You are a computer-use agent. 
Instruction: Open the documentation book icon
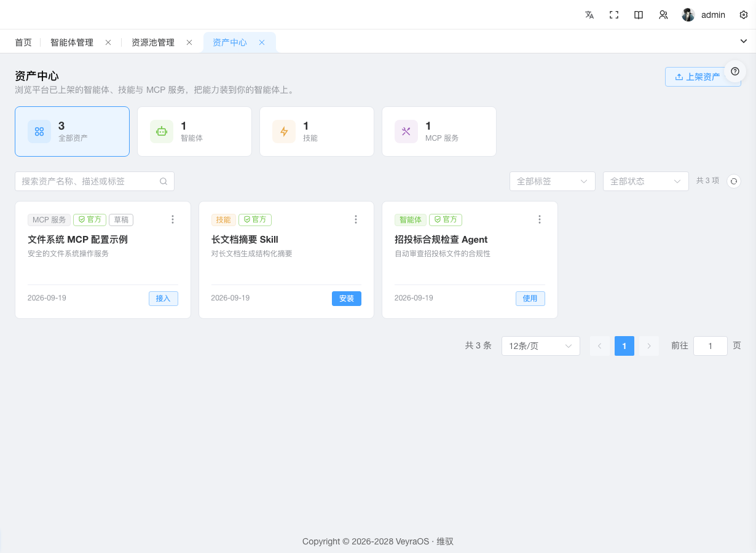639,15
